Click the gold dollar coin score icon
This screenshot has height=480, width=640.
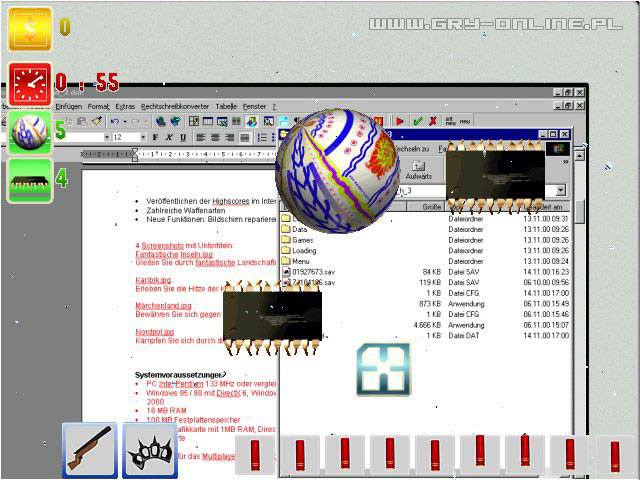tap(30, 29)
